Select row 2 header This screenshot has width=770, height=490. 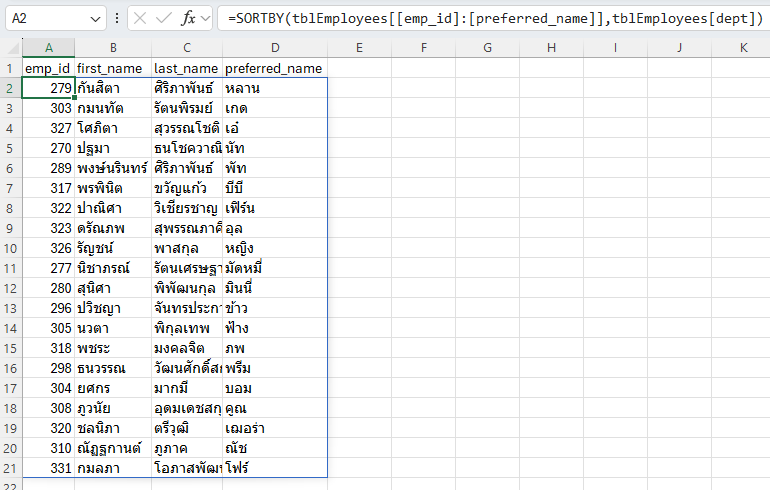click(11, 88)
